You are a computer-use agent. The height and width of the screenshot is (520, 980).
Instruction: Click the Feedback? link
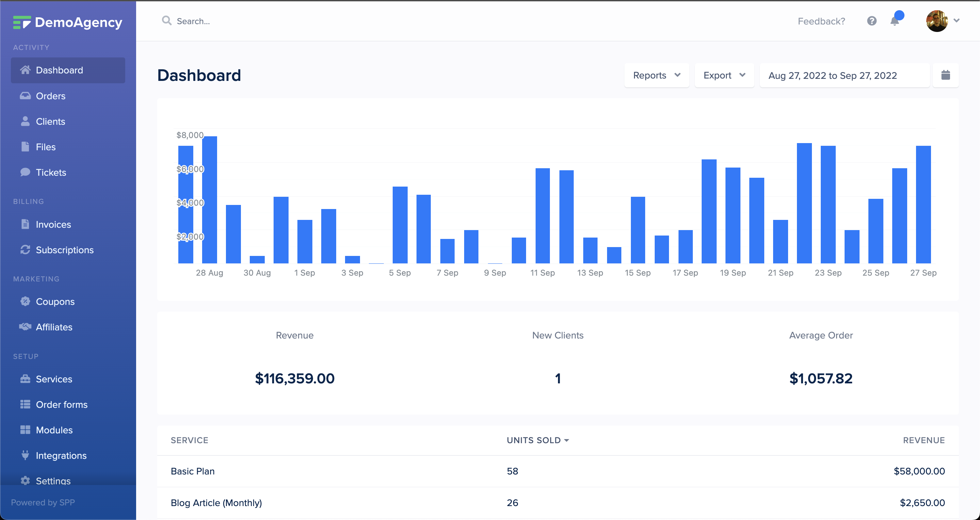[821, 21]
